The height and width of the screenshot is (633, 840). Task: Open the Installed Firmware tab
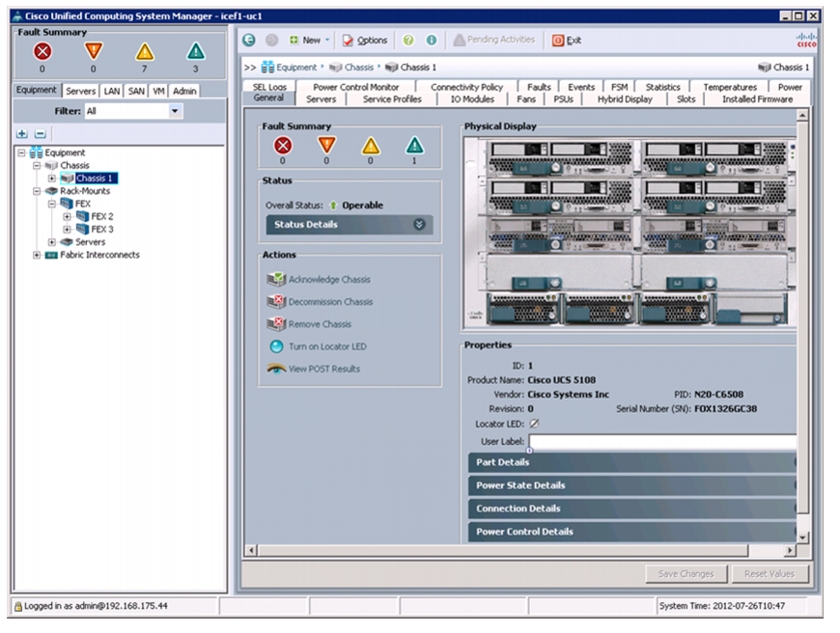(x=757, y=99)
